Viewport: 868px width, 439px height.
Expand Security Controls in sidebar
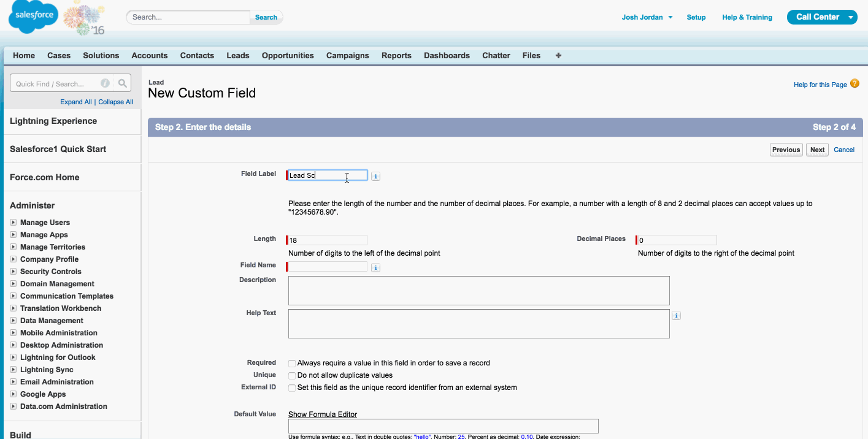tap(13, 272)
